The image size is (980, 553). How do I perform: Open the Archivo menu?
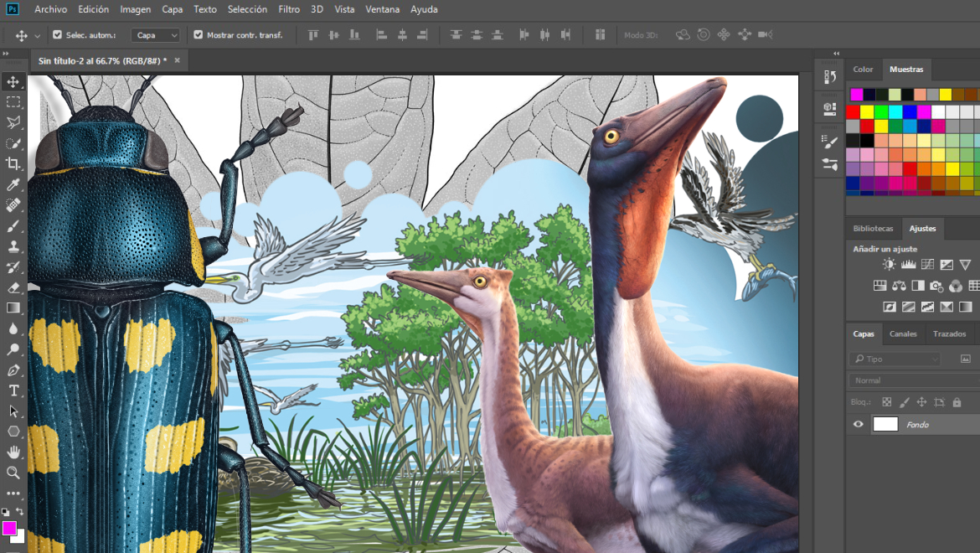50,9
